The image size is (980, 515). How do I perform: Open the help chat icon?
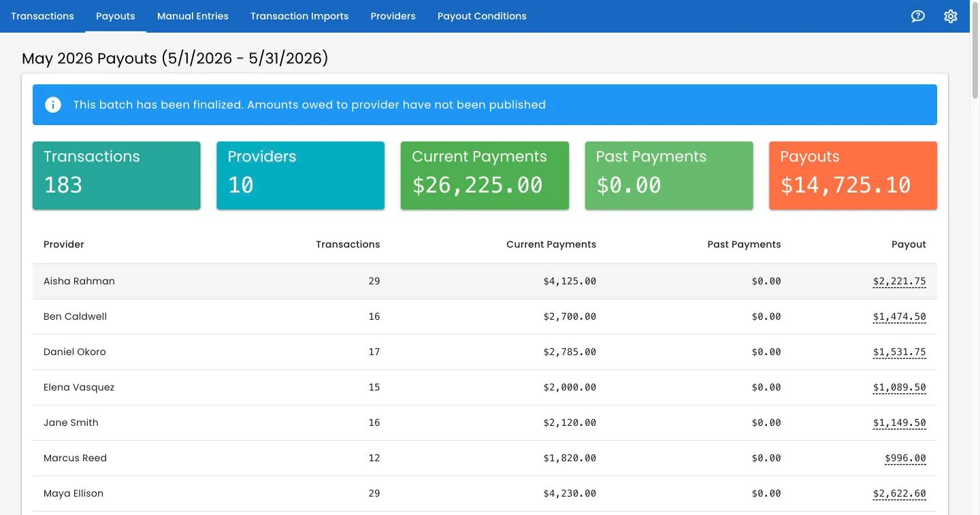(918, 16)
